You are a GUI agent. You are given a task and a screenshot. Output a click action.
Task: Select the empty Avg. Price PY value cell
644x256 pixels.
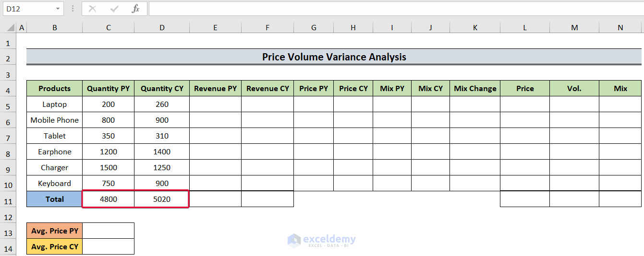[109, 231]
